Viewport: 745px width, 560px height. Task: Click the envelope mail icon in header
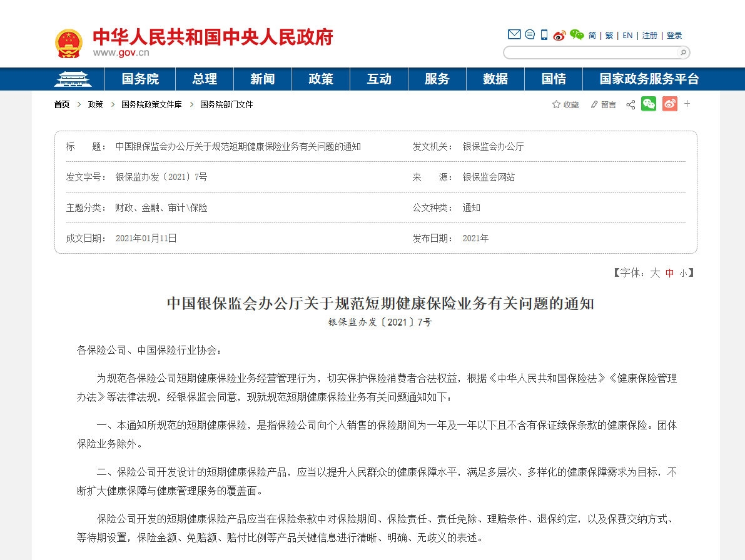click(x=514, y=35)
